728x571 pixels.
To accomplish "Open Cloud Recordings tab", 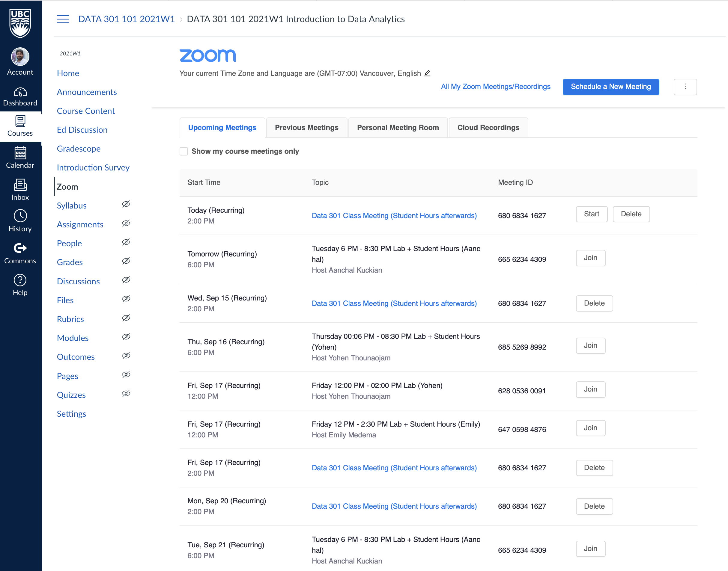I will [x=488, y=128].
